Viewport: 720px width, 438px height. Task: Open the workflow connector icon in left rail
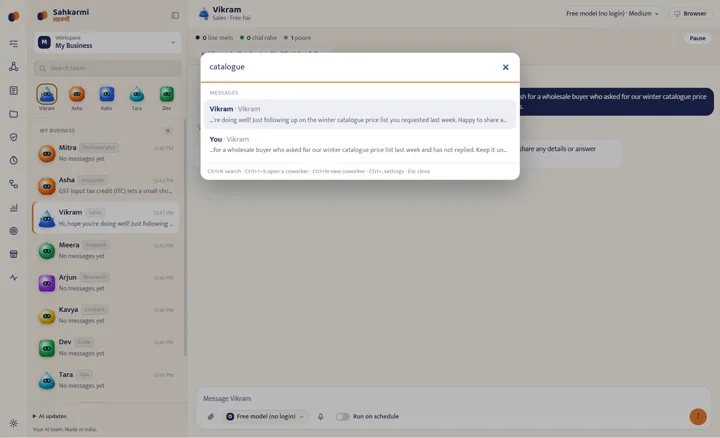pos(14,184)
